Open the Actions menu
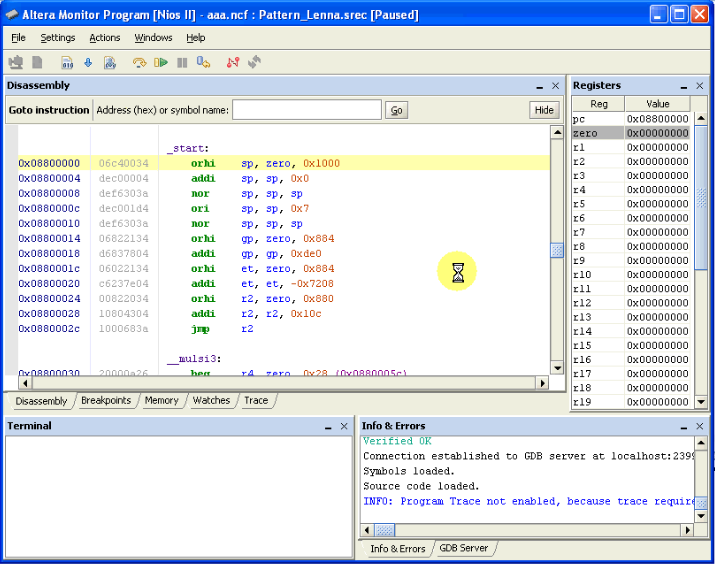 (104, 38)
